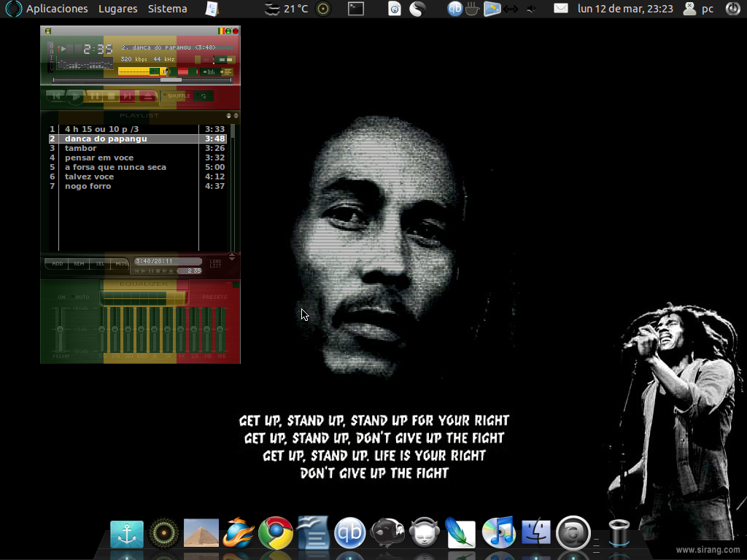Click the playlist vertical scrollbar
The image size is (747, 560).
(x=233, y=187)
